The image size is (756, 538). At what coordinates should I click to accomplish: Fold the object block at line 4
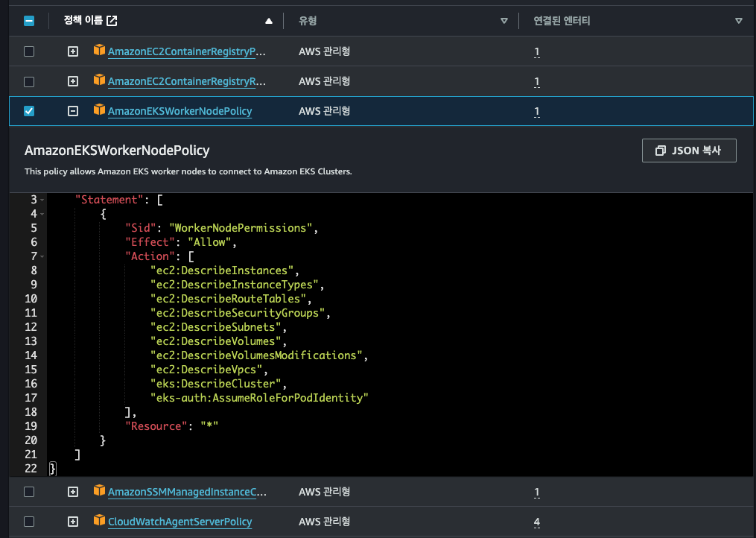click(x=42, y=214)
